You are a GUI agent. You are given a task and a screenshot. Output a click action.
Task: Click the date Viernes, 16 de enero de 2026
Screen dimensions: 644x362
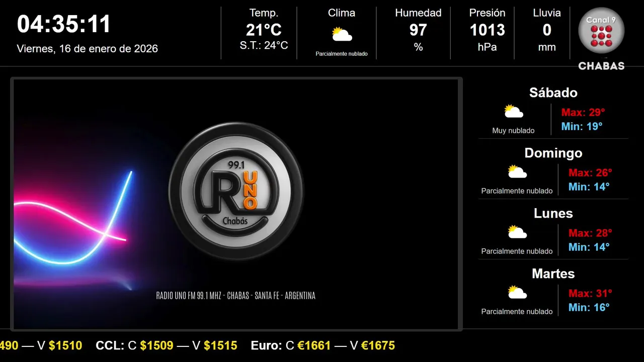pyautogui.click(x=88, y=49)
